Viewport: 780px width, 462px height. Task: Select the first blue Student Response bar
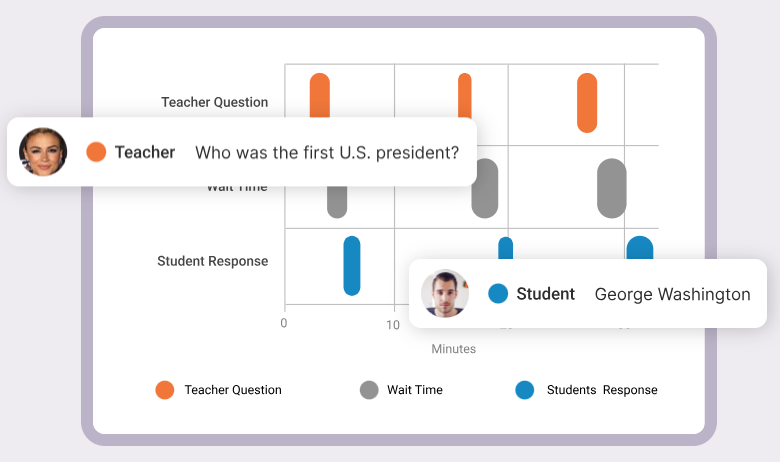[x=352, y=266]
